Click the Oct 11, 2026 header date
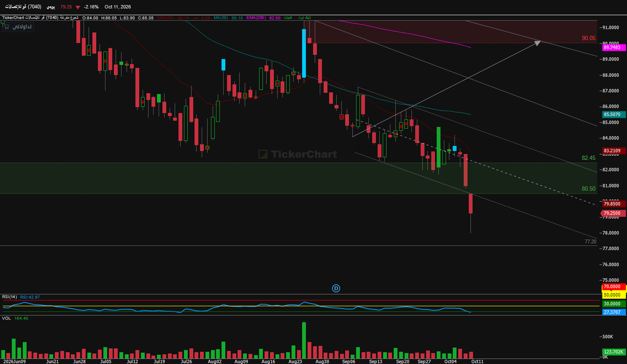The width and height of the screenshot is (627, 364). pyautogui.click(x=118, y=7)
